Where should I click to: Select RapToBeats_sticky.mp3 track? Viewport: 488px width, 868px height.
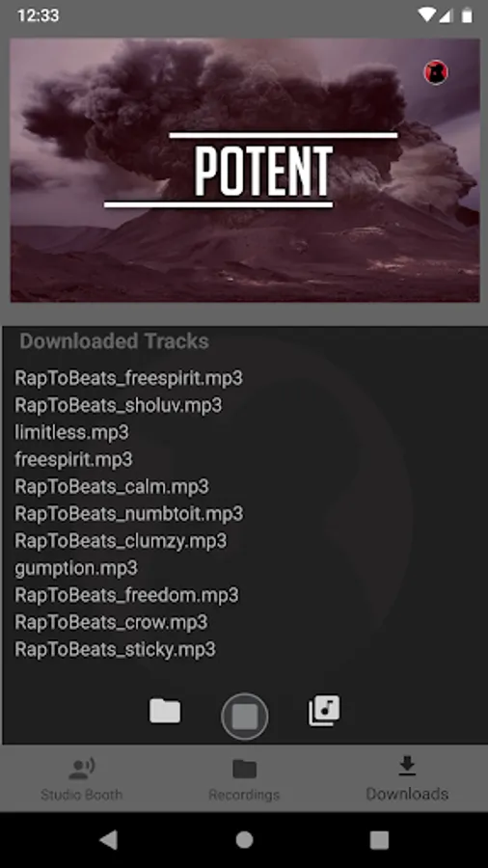115,649
